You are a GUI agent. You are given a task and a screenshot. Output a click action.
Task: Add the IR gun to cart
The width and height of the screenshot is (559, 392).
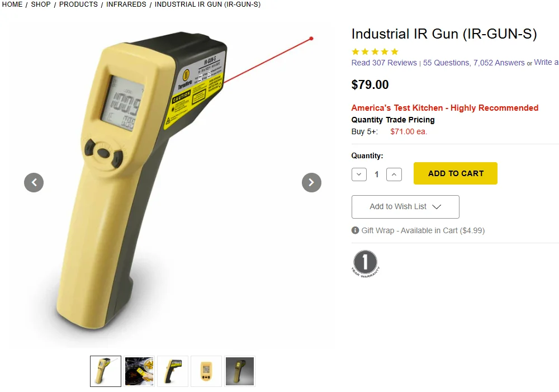[x=455, y=173]
